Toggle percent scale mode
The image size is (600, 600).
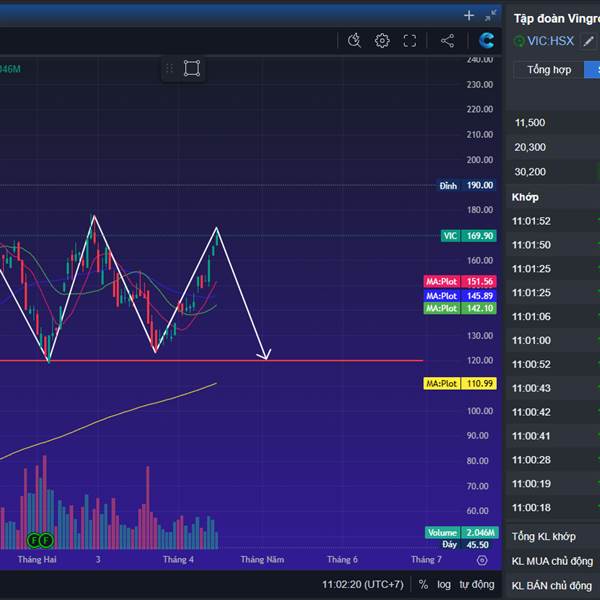(423, 584)
